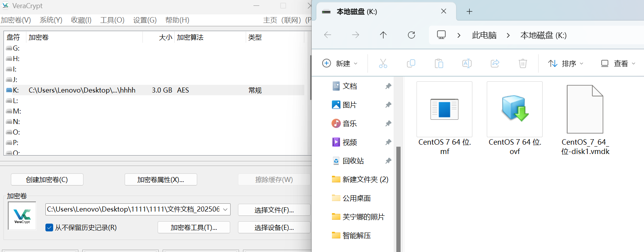Click the Cut scissors icon
644x252 pixels.
(383, 63)
